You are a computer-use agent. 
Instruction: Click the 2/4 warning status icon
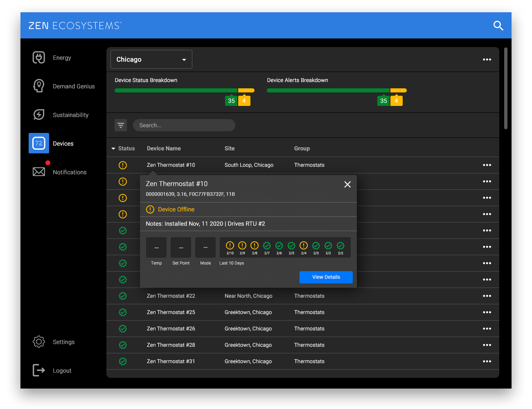tap(304, 245)
